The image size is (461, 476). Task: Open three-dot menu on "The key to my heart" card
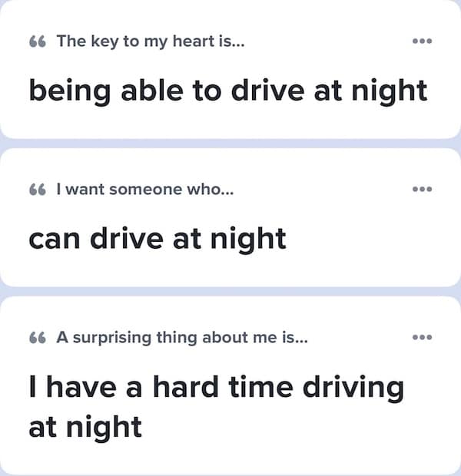[422, 41]
